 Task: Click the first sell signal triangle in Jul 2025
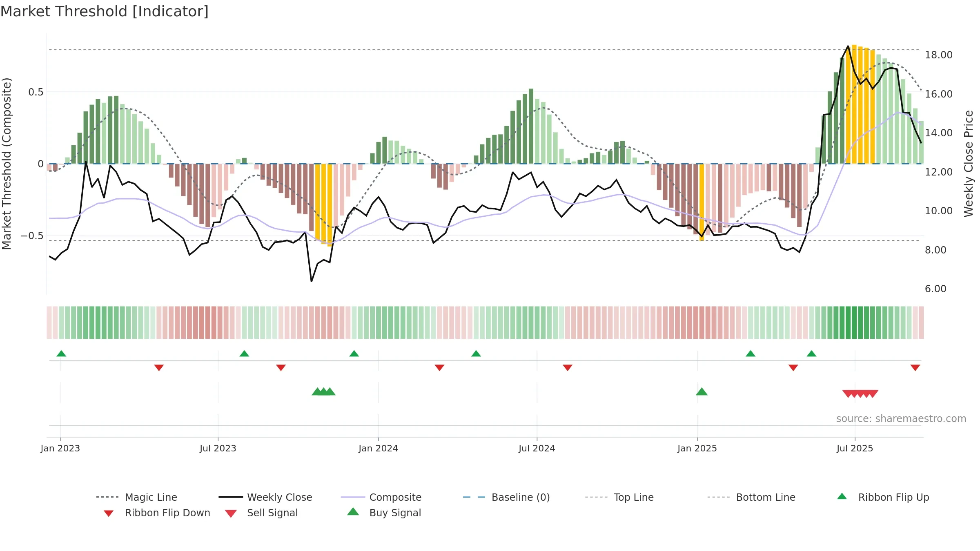(x=848, y=394)
